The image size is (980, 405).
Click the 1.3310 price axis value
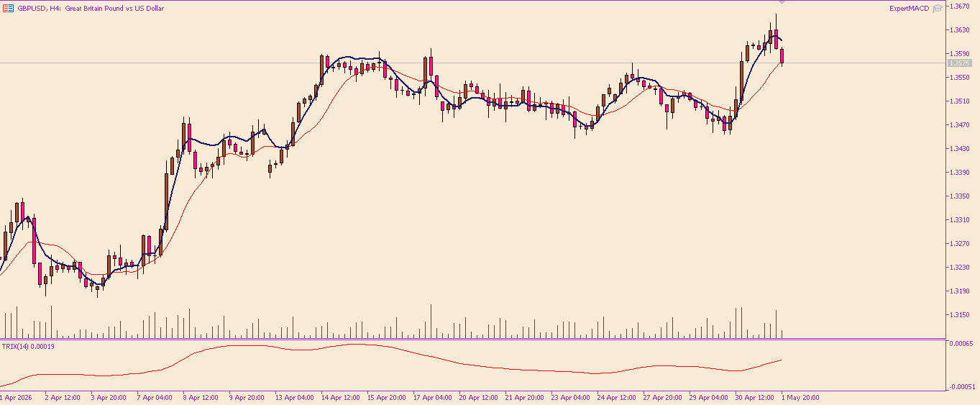[x=959, y=220]
